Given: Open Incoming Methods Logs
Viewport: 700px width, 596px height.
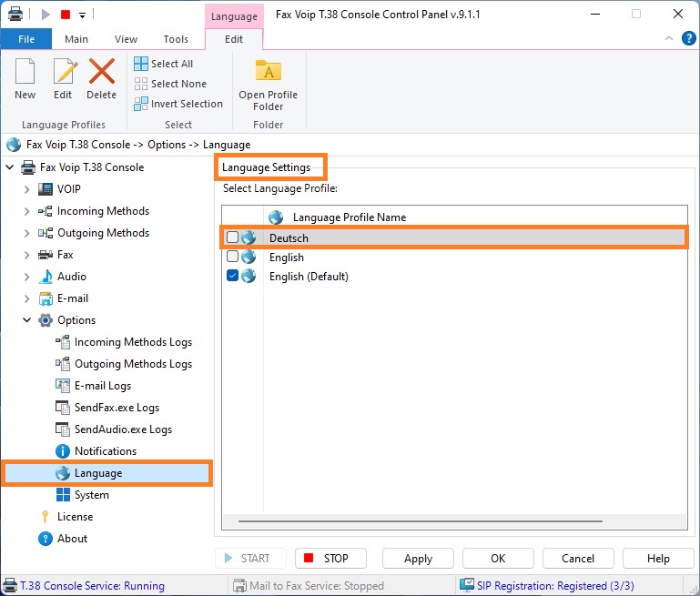Looking at the screenshot, I should coord(133,342).
